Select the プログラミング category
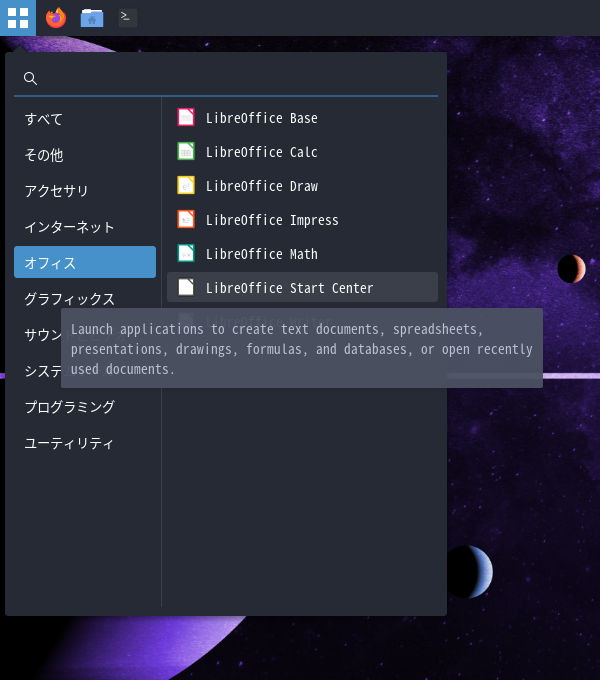 coord(85,406)
